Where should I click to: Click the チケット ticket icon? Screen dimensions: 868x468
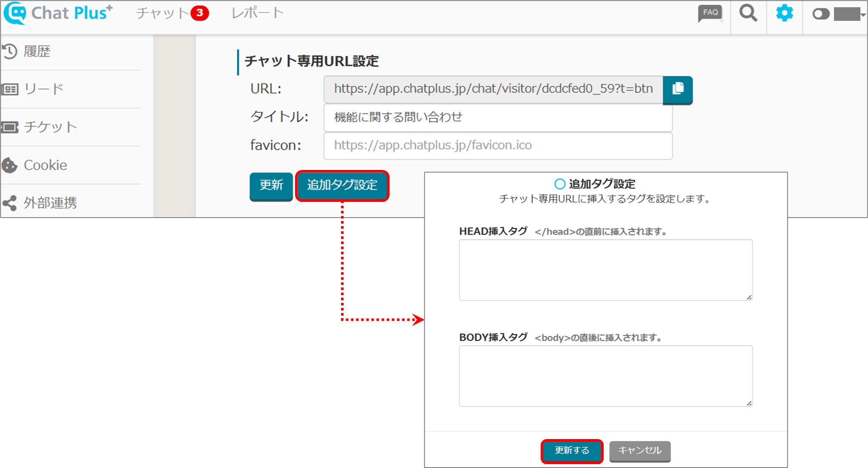(10, 127)
